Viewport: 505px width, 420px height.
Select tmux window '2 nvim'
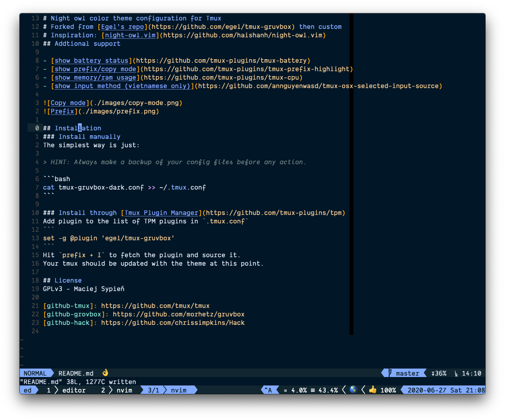[x=117, y=390]
